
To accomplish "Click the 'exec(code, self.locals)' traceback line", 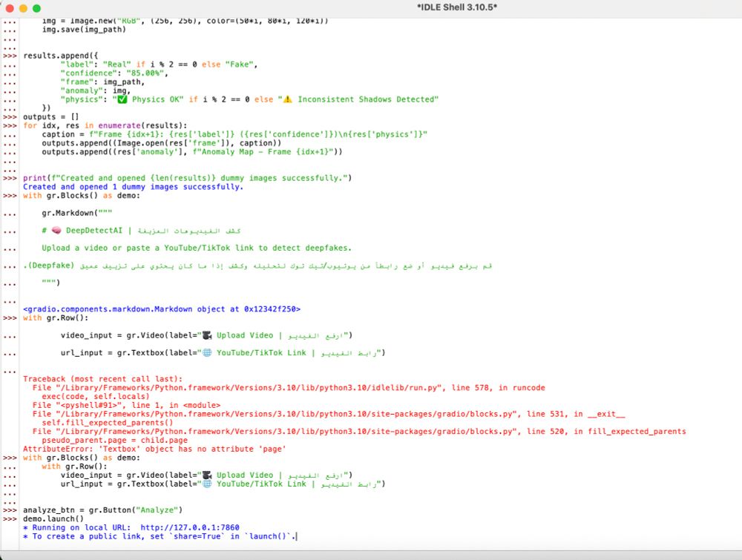I will 96,396.
